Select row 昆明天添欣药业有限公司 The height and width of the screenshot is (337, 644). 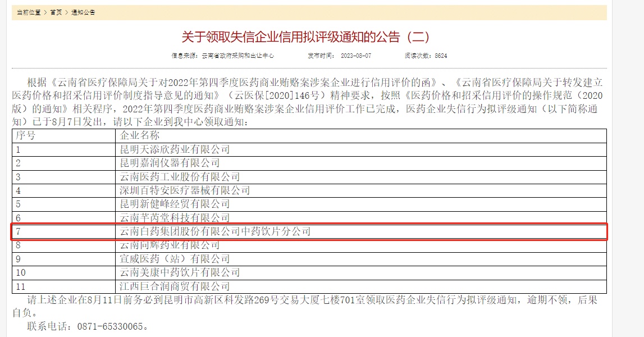pyautogui.click(x=309, y=149)
